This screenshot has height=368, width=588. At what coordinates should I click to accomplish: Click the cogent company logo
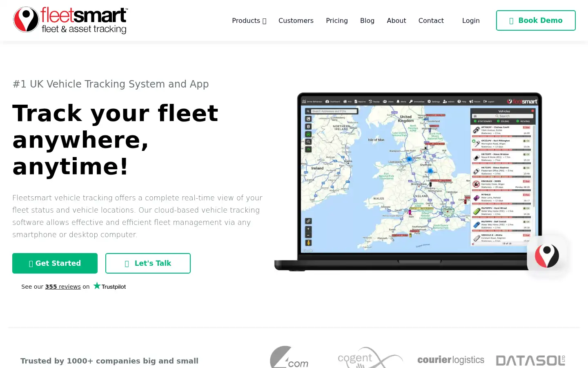coord(370,358)
